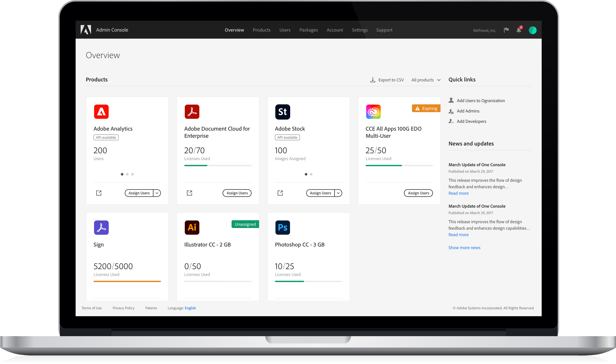Select first carousel dot on Adobe Analytics card
Image resolution: width=616 pixels, height=364 pixels.
[x=122, y=174]
